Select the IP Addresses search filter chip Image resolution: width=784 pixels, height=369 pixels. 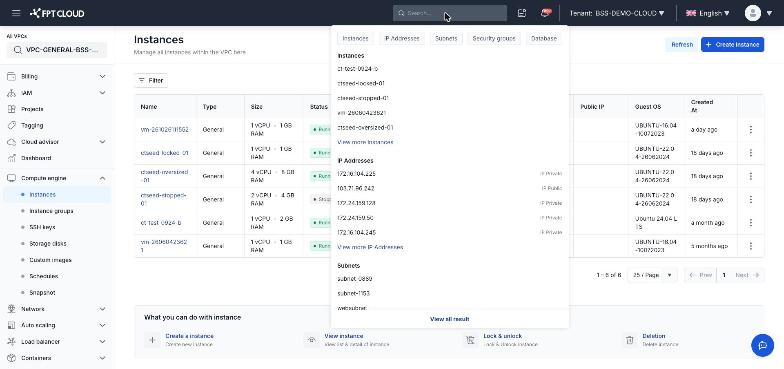(402, 38)
